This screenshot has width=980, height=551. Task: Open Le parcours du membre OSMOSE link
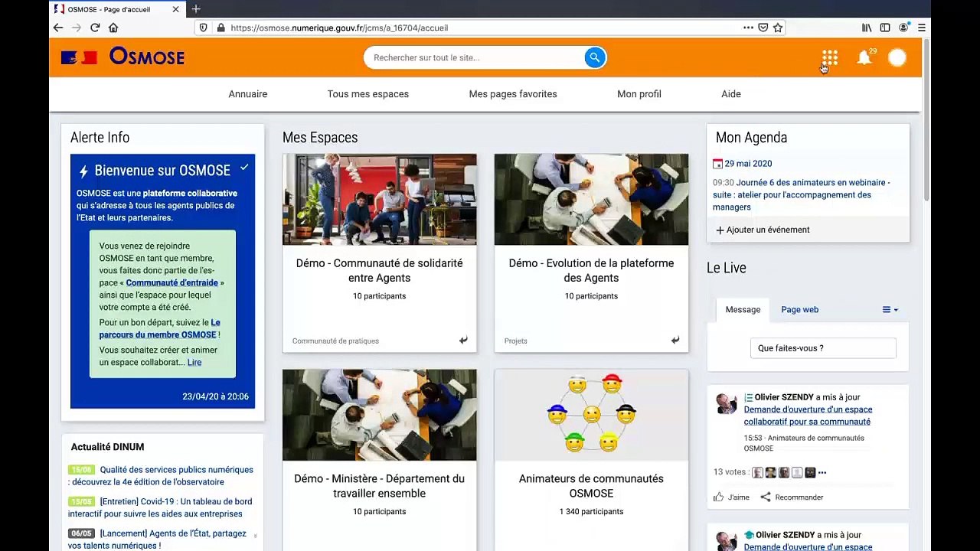tap(159, 329)
